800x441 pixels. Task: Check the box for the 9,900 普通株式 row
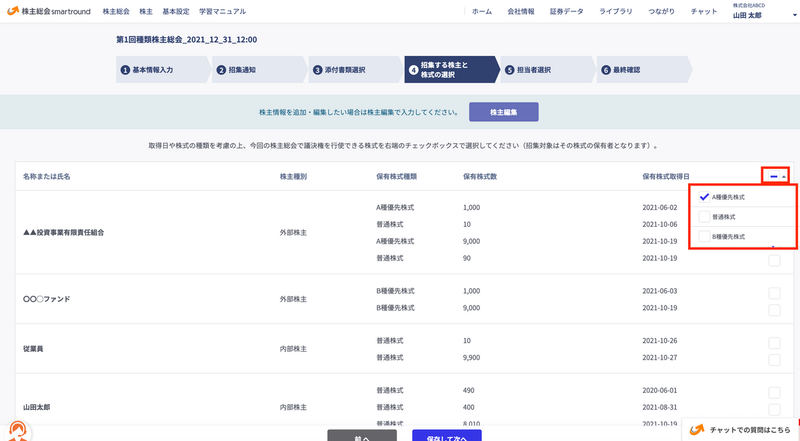click(x=774, y=359)
